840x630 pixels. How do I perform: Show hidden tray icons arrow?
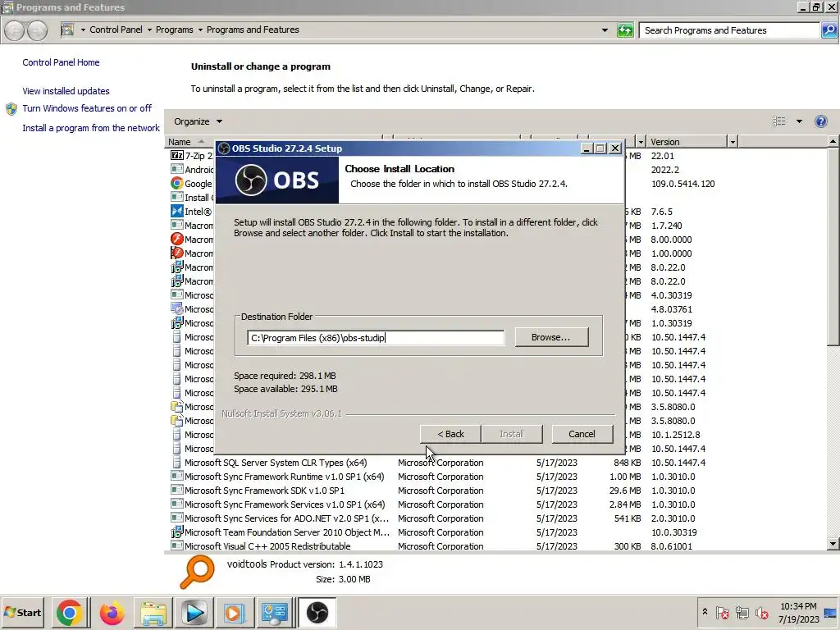point(705,612)
